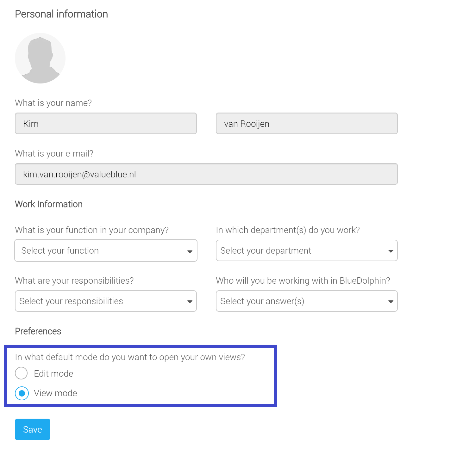Viewport: 476px width, 449px height.
Task: Click the 'View mode' label text
Action: [55, 393]
